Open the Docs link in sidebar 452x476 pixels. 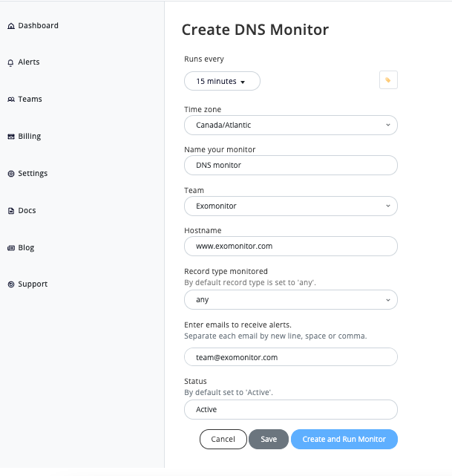click(27, 210)
